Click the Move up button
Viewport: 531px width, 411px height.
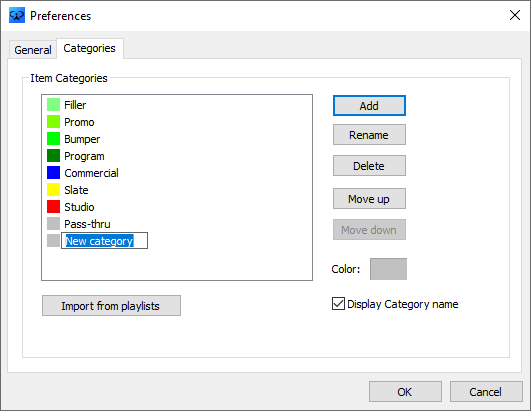pyautogui.click(x=369, y=199)
